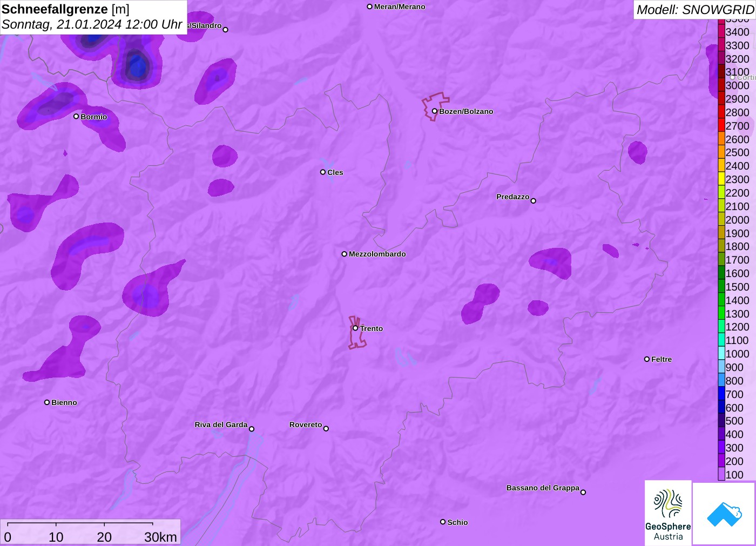This screenshot has width=756, height=546.
Task: Click the Predazzo marker dot
Action: (534, 201)
